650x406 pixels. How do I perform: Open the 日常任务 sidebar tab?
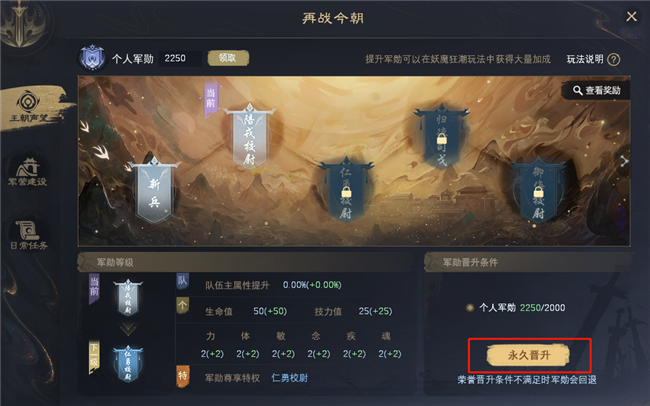click(x=29, y=235)
